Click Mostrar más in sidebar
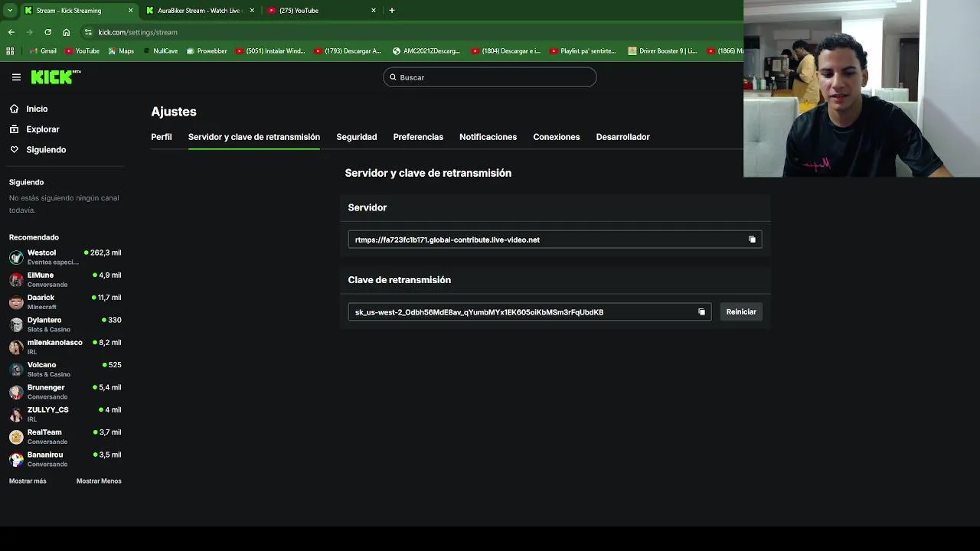The image size is (980, 551). pyautogui.click(x=28, y=481)
